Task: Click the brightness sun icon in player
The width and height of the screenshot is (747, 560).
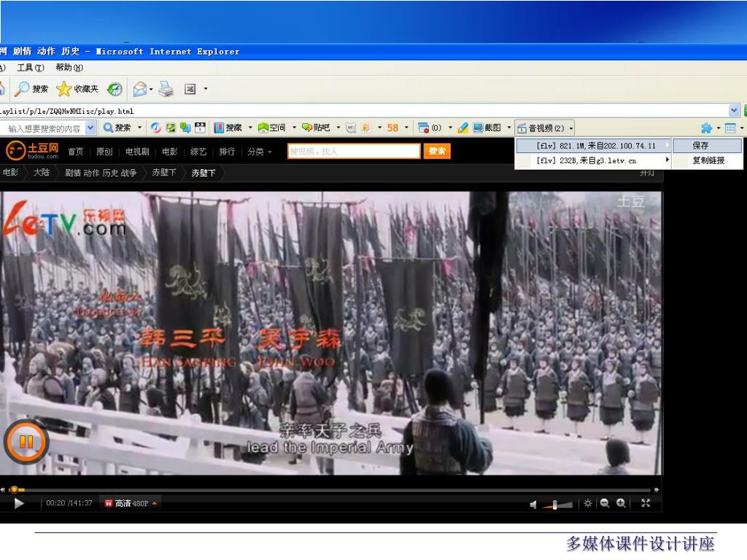Action: (588, 503)
